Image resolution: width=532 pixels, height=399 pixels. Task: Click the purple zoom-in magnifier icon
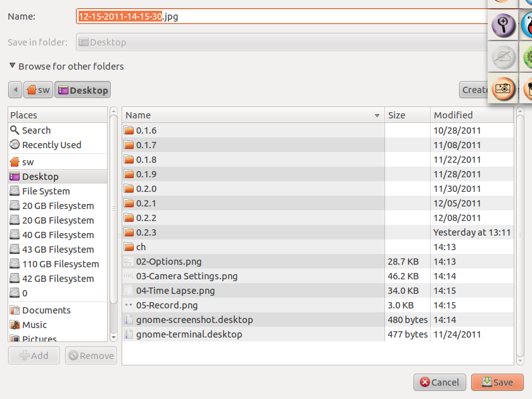click(503, 25)
